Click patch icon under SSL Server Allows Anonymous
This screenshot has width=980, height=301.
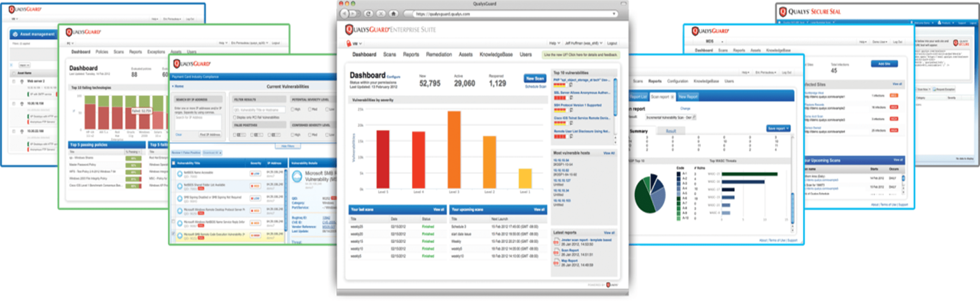(571, 98)
